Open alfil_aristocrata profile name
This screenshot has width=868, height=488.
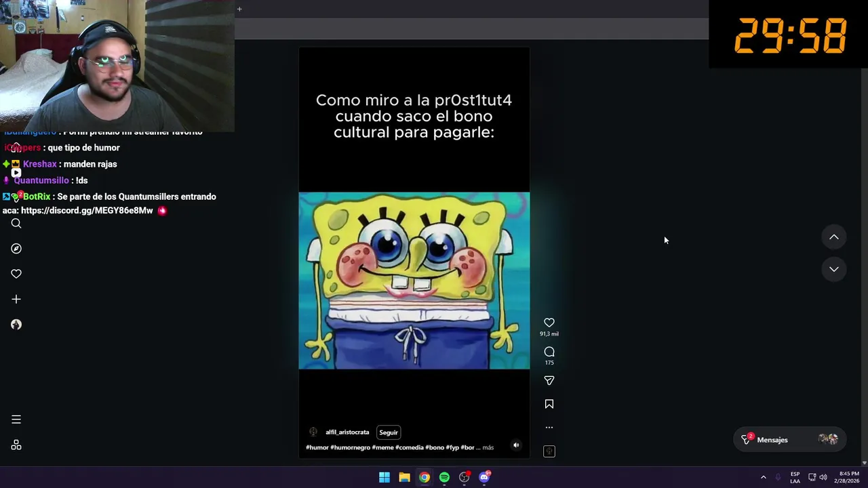tap(347, 432)
